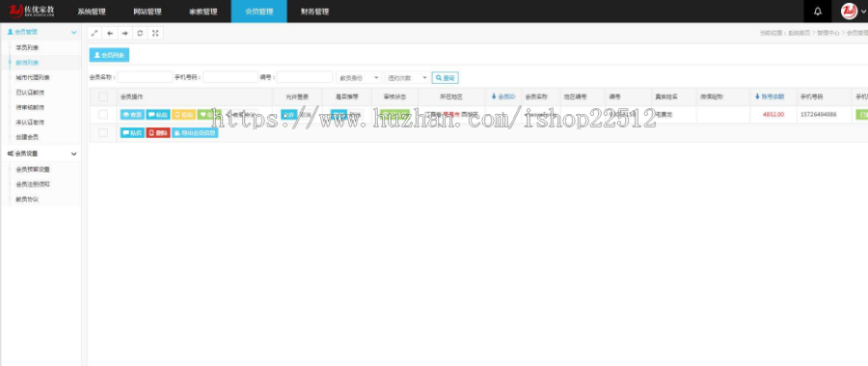Click the 查询 search button

click(446, 78)
